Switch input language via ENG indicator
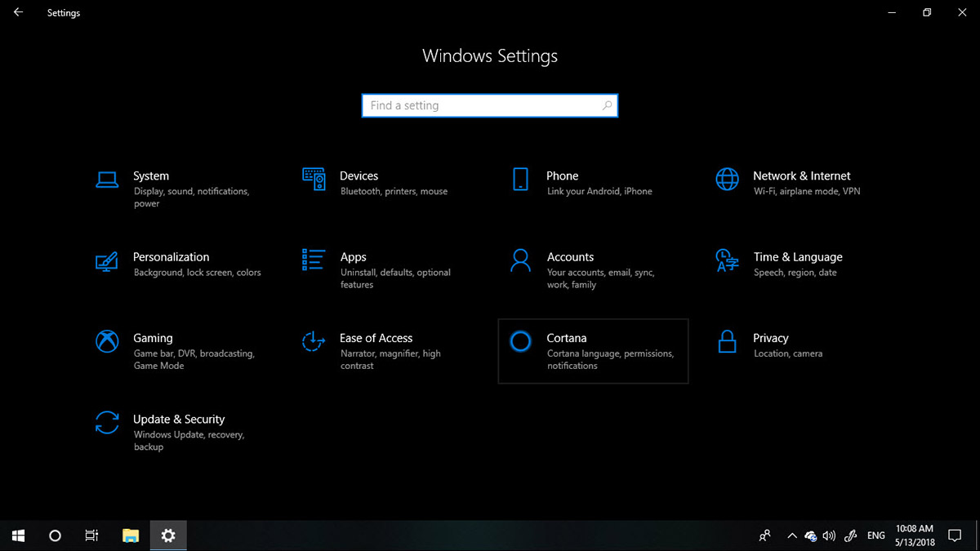 876,535
